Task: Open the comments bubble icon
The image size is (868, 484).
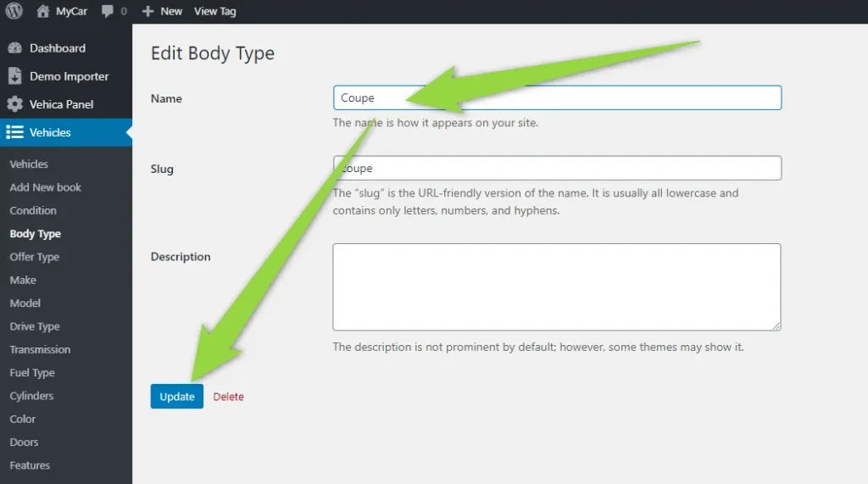Action: pos(108,12)
